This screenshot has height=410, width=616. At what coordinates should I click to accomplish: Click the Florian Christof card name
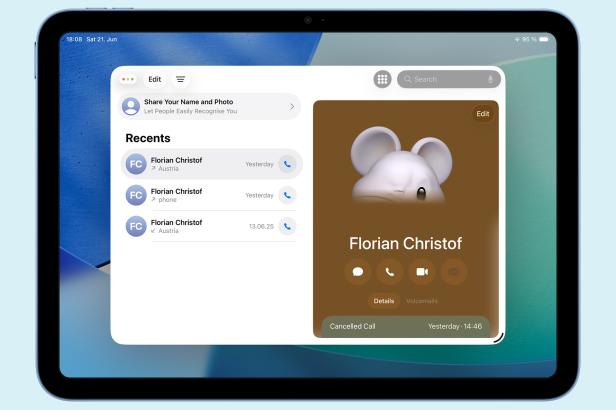[405, 243]
